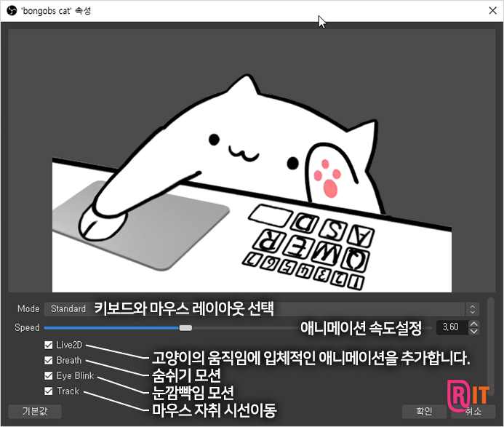Click the 기본값 defaults button

pos(35,411)
